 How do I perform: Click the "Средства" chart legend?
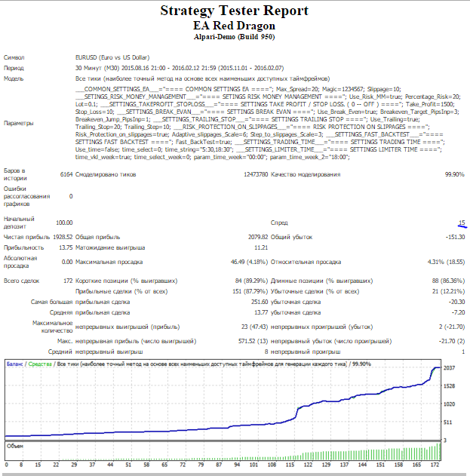40,364
